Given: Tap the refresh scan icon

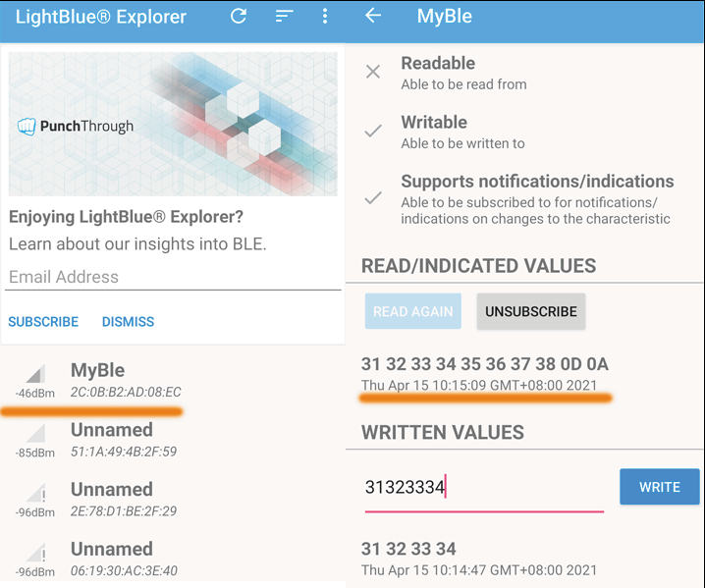Looking at the screenshot, I should 239,16.
